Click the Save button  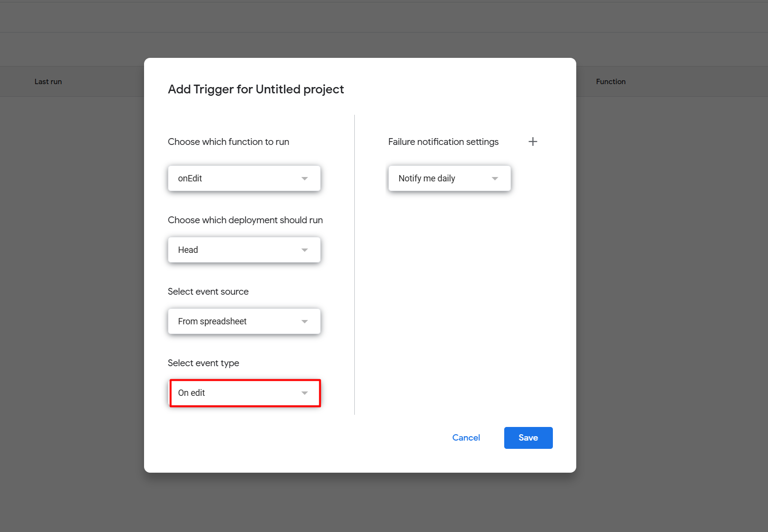(x=528, y=438)
